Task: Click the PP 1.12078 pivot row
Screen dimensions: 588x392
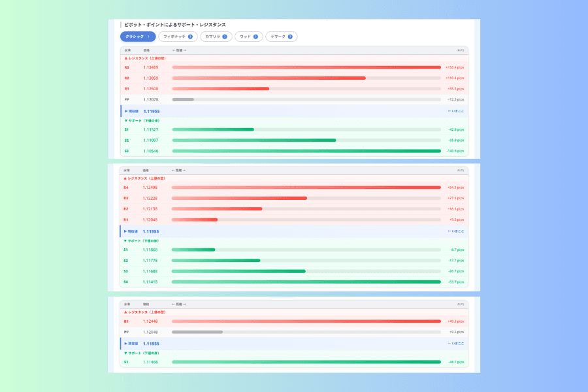Action: 295,100
